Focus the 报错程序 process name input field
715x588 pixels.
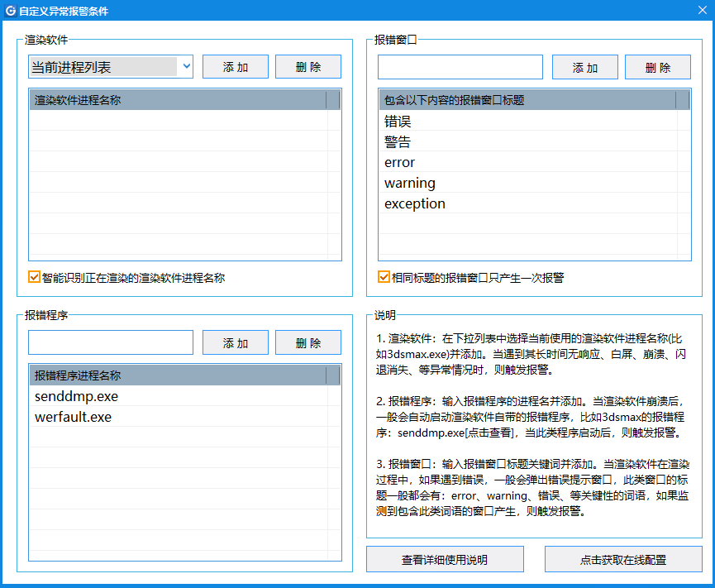coord(111,342)
